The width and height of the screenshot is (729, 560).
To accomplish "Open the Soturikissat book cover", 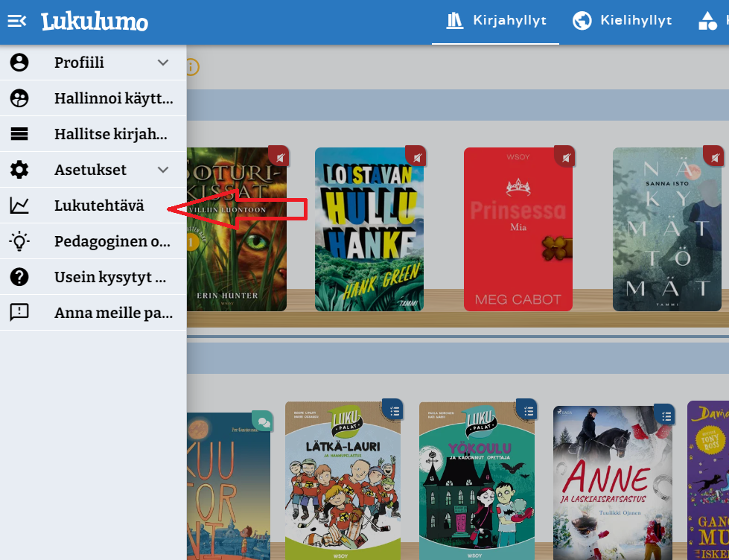I will tap(236, 229).
